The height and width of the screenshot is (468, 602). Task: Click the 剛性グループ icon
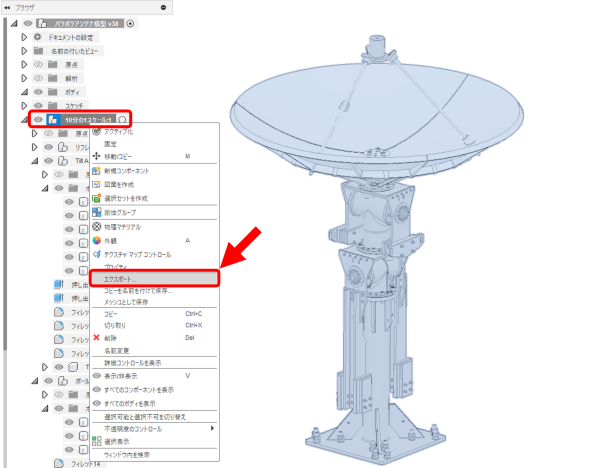(x=97, y=213)
